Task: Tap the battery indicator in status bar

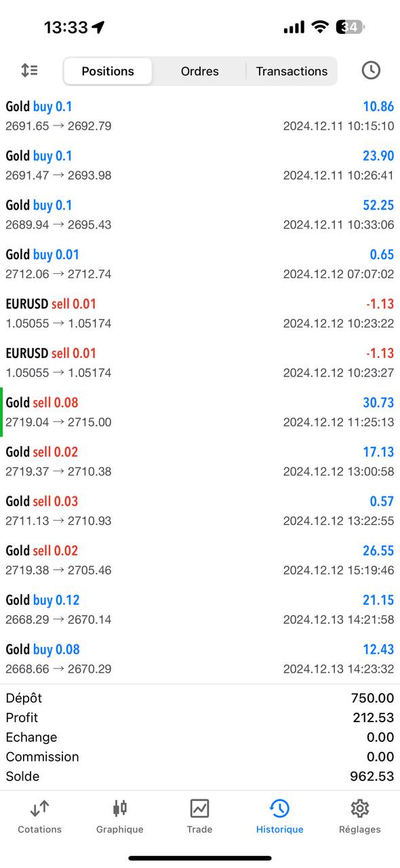Action: 352,27
